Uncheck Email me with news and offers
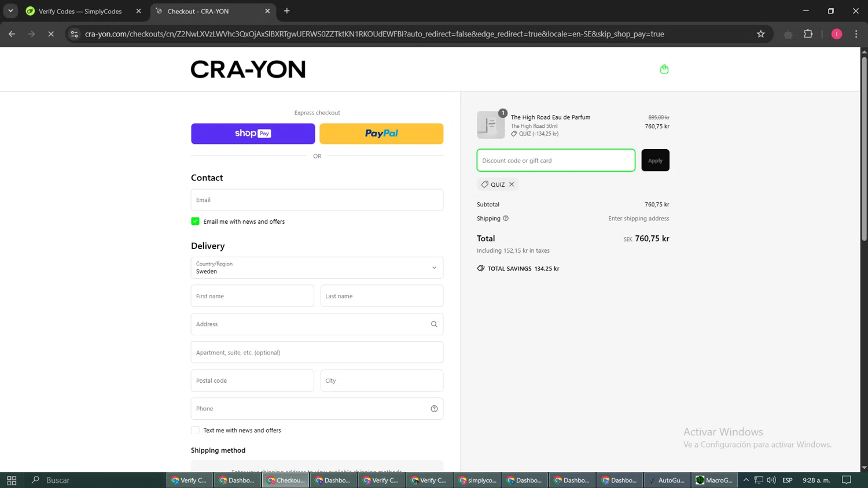Image resolution: width=868 pixels, height=488 pixels. tap(195, 221)
